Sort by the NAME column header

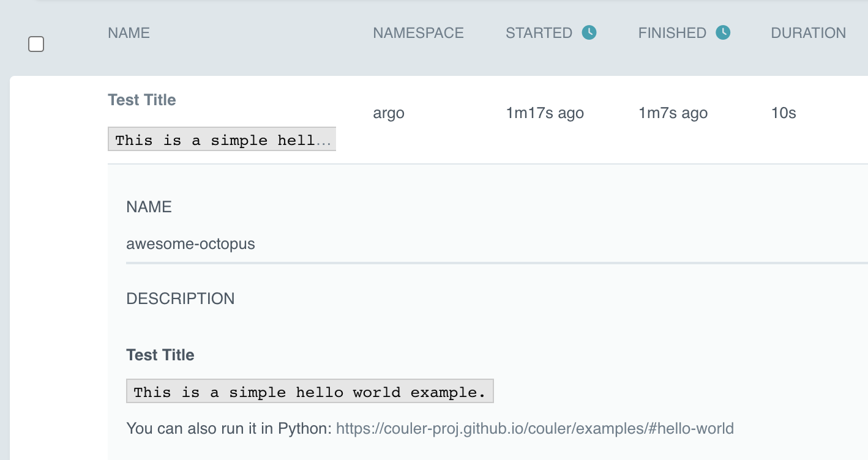click(129, 33)
